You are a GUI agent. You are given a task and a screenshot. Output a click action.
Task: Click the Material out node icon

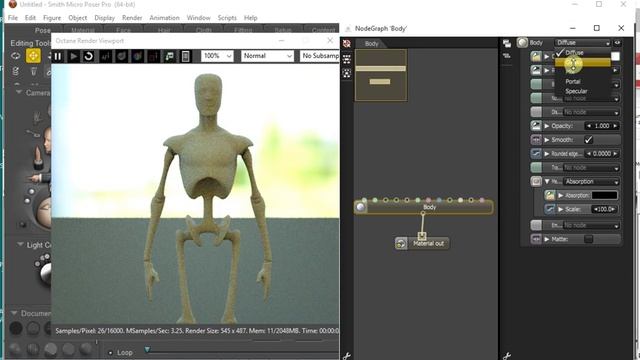tap(401, 244)
